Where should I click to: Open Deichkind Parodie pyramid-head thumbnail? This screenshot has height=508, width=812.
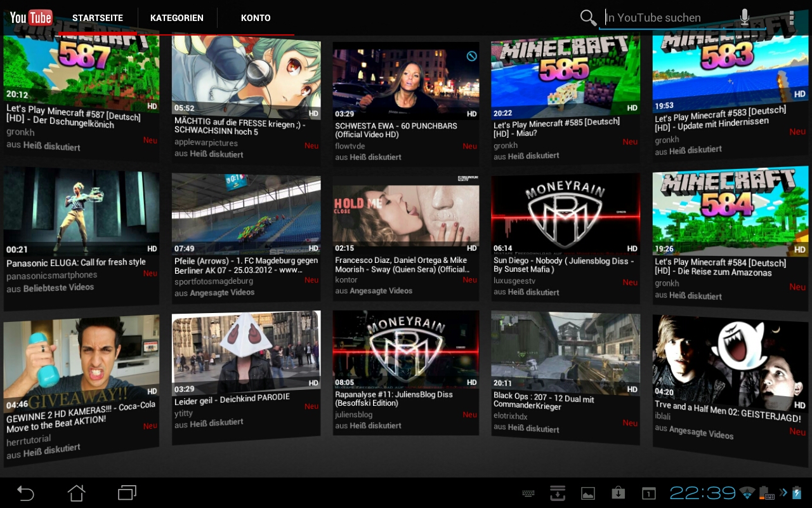246,353
